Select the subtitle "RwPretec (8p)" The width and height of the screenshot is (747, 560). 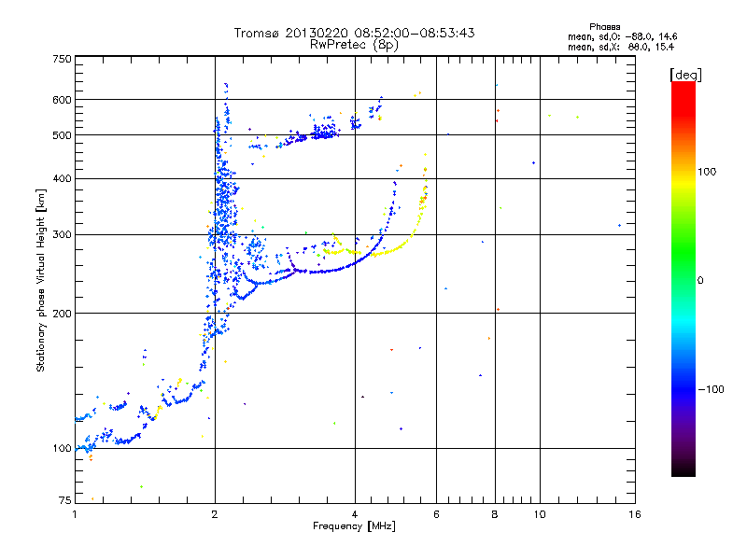click(354, 45)
